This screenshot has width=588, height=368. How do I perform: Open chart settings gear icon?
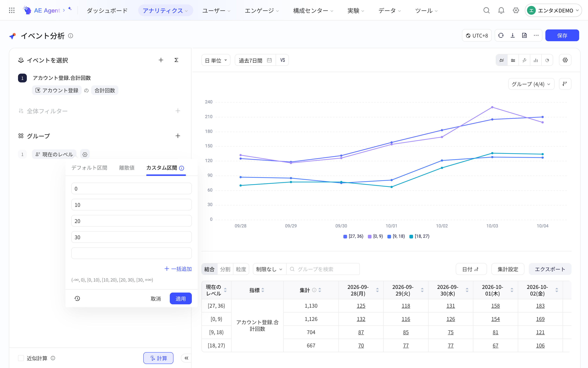click(565, 60)
